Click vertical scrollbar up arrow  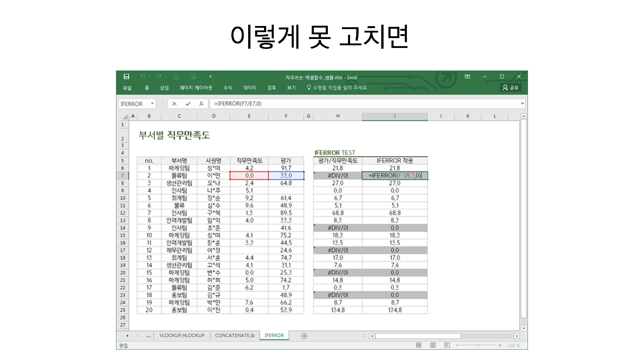(524, 117)
